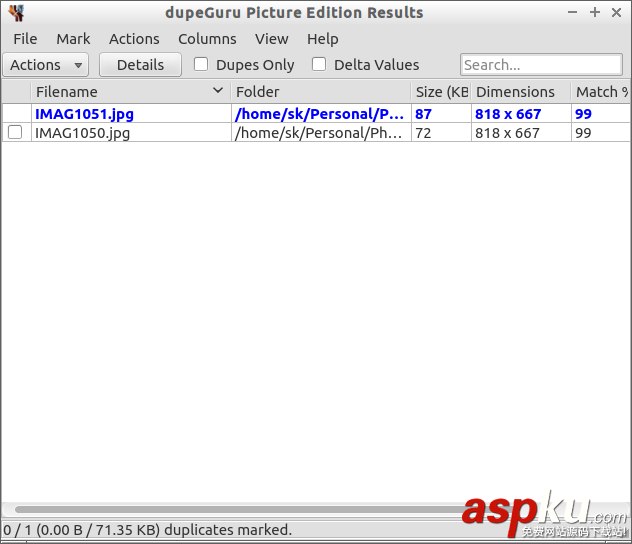The width and height of the screenshot is (632, 544).
Task: Minimize the dupeGuru window
Action: tap(572, 12)
